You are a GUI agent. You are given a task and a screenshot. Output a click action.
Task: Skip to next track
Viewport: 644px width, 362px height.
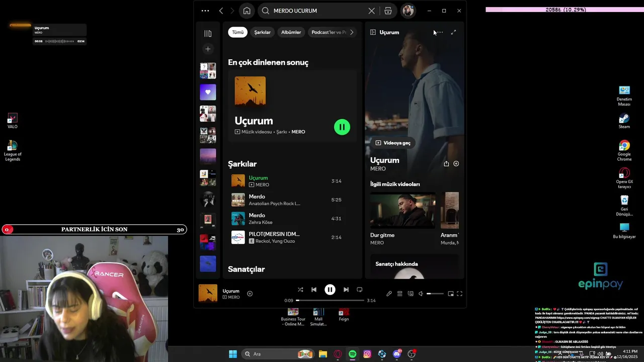(346, 290)
